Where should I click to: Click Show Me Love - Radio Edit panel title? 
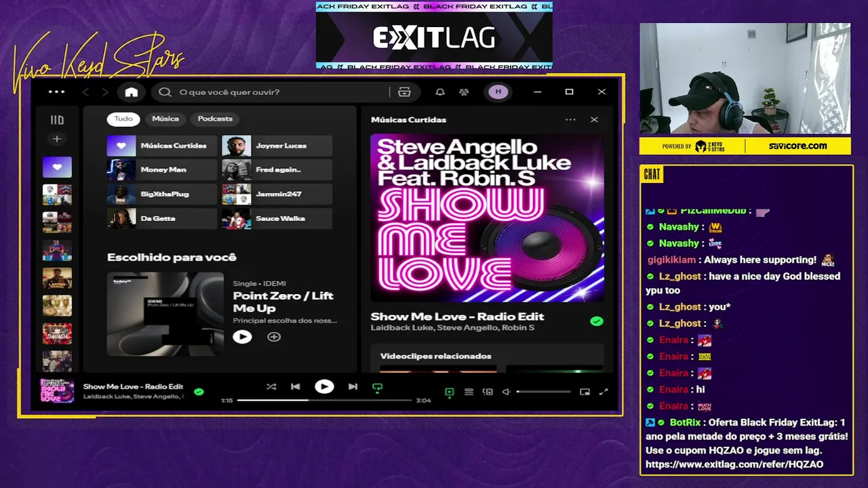click(458, 317)
